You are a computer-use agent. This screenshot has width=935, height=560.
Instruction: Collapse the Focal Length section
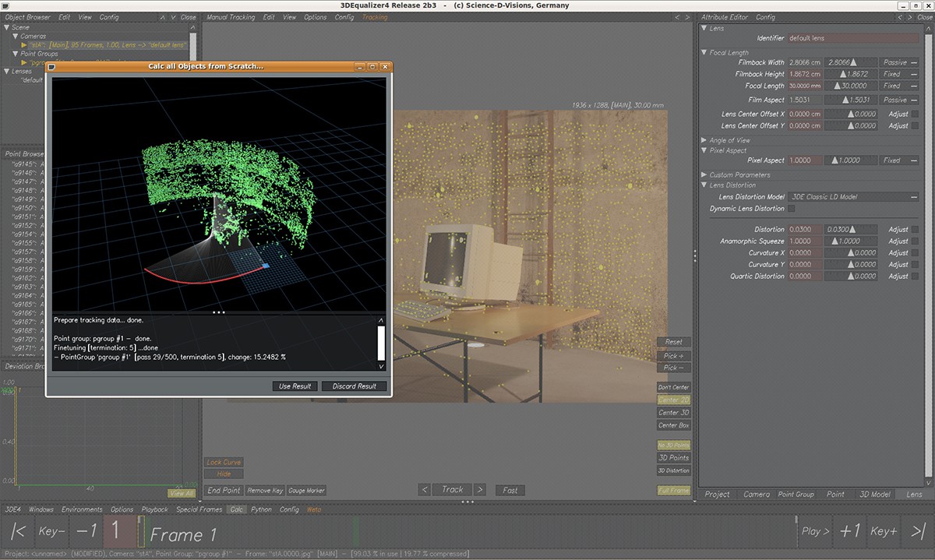(704, 53)
